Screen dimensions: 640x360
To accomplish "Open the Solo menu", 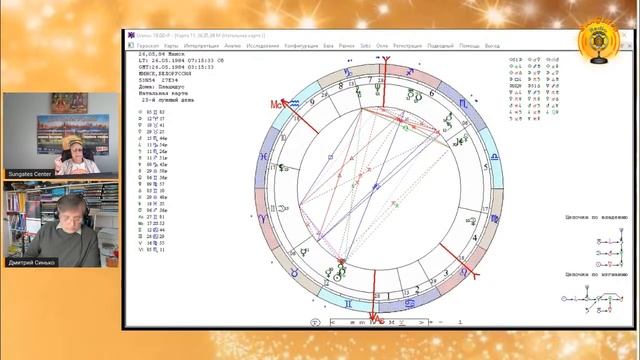I will coord(365,46).
